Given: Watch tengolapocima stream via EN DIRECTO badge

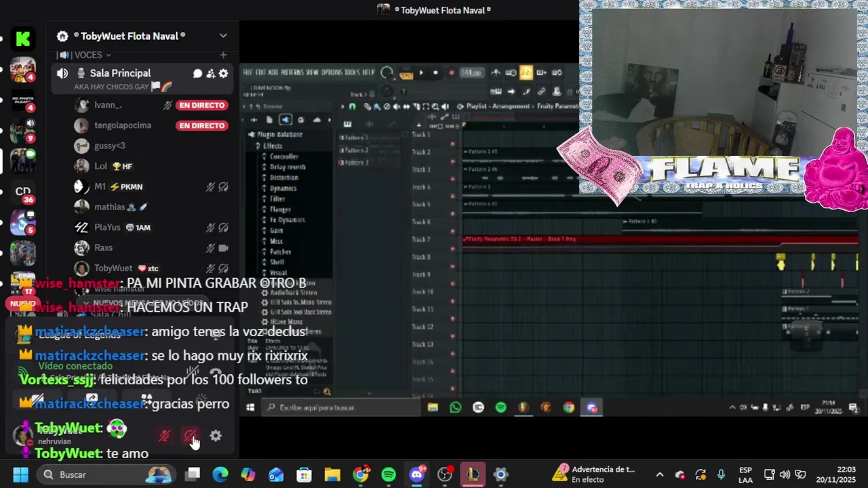Looking at the screenshot, I should click(x=201, y=125).
